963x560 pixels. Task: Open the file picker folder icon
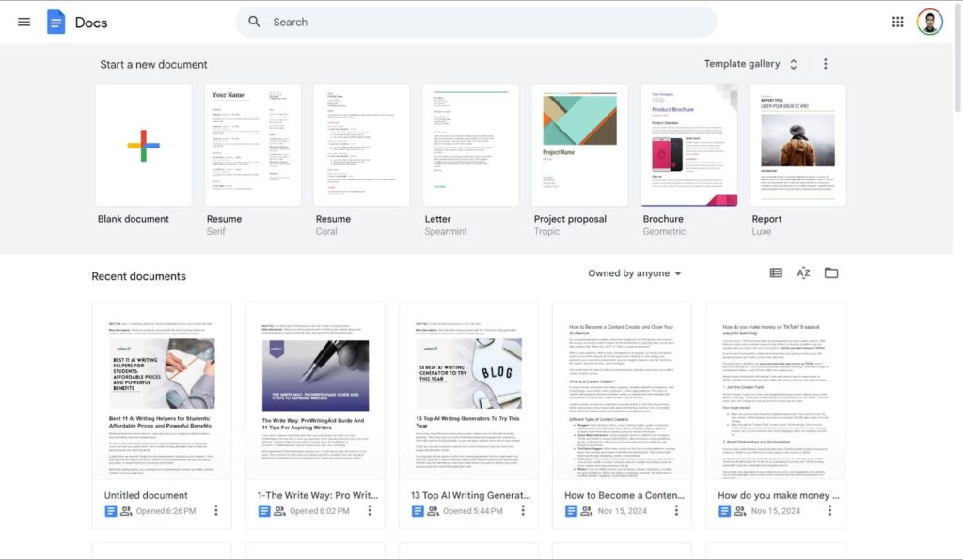[x=831, y=273]
